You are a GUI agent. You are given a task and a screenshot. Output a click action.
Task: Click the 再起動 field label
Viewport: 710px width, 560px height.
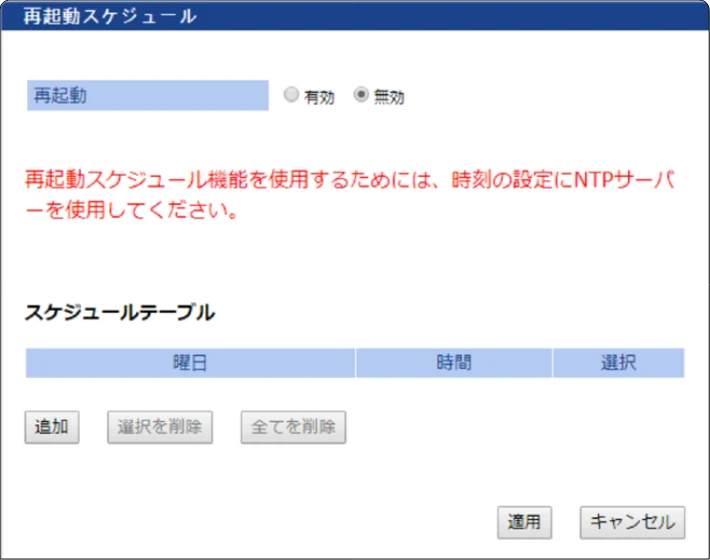pos(148,96)
